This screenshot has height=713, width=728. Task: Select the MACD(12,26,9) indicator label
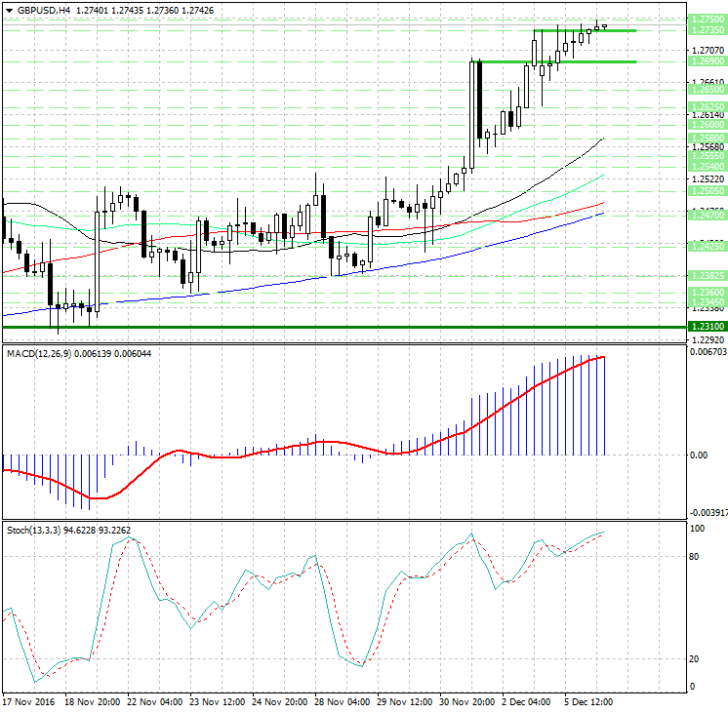pyautogui.click(x=39, y=354)
